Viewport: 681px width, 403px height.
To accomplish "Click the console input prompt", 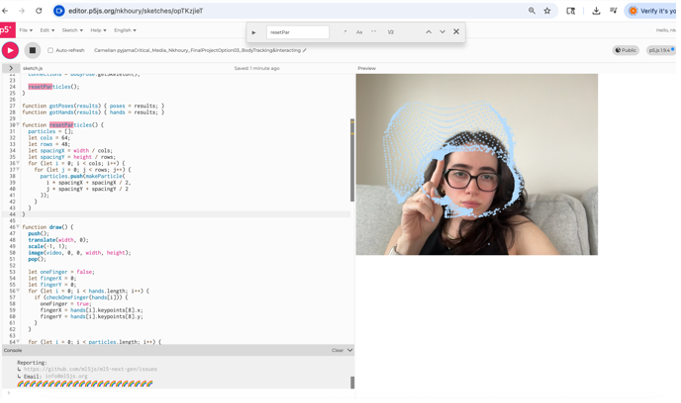I will pos(178,393).
